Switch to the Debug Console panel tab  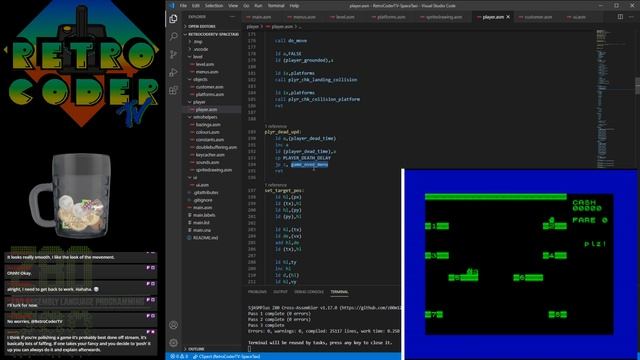click(x=309, y=292)
